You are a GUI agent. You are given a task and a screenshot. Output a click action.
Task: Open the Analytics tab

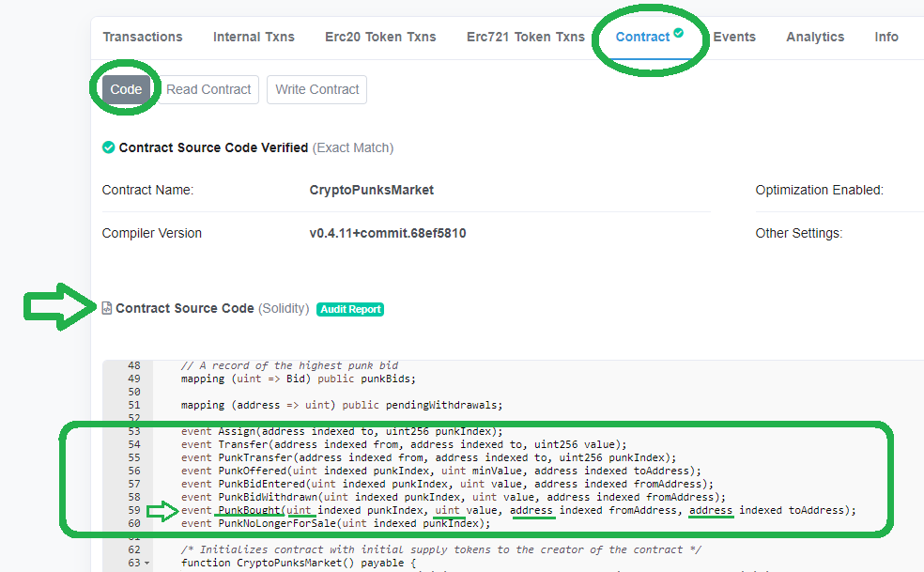pos(815,37)
